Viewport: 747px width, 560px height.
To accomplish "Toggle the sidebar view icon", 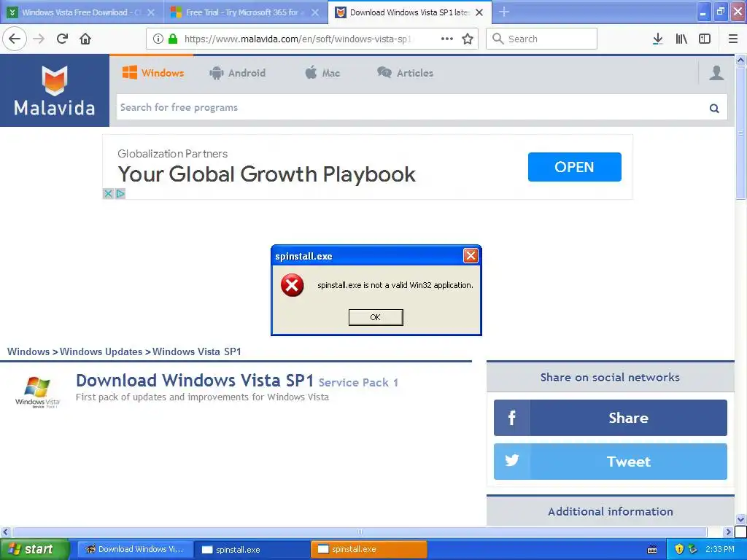I will (x=705, y=39).
